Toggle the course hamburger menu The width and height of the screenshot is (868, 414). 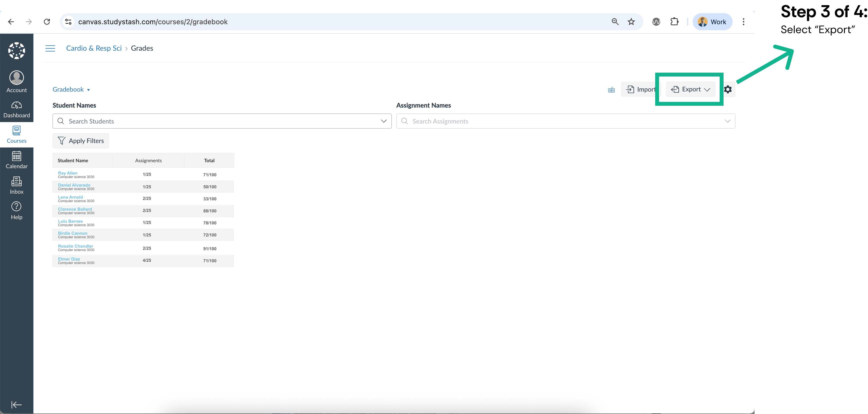pos(50,48)
